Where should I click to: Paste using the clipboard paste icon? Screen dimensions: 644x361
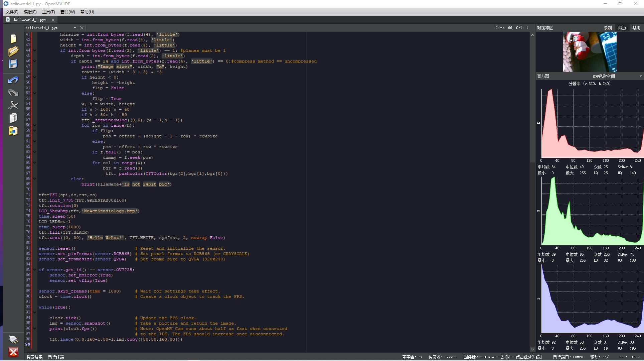pos(13,131)
